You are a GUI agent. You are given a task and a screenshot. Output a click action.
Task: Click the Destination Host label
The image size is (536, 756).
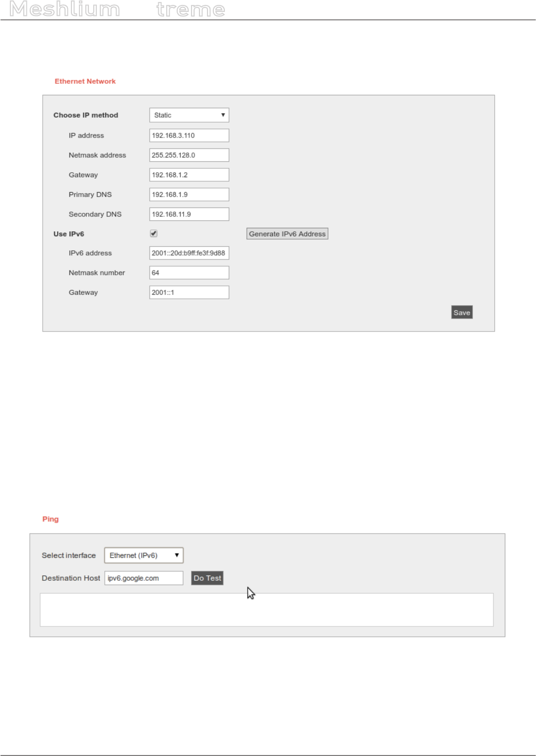(71, 578)
